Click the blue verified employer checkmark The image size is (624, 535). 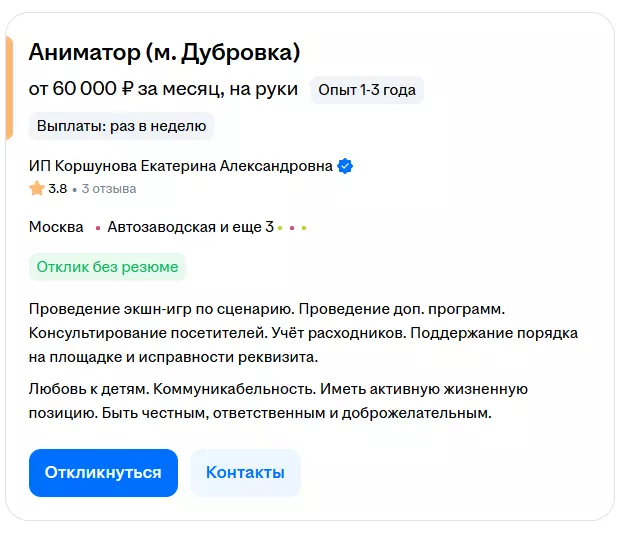coord(345,167)
